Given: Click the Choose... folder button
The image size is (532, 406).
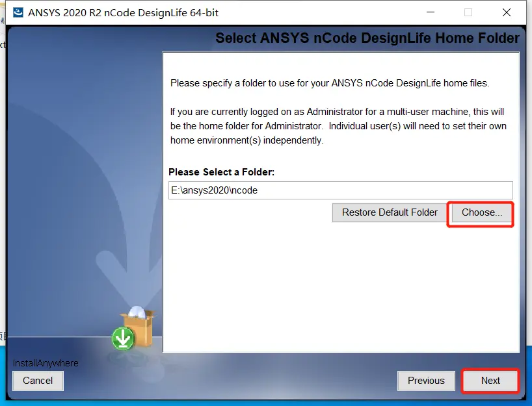Looking at the screenshot, I should point(481,213).
